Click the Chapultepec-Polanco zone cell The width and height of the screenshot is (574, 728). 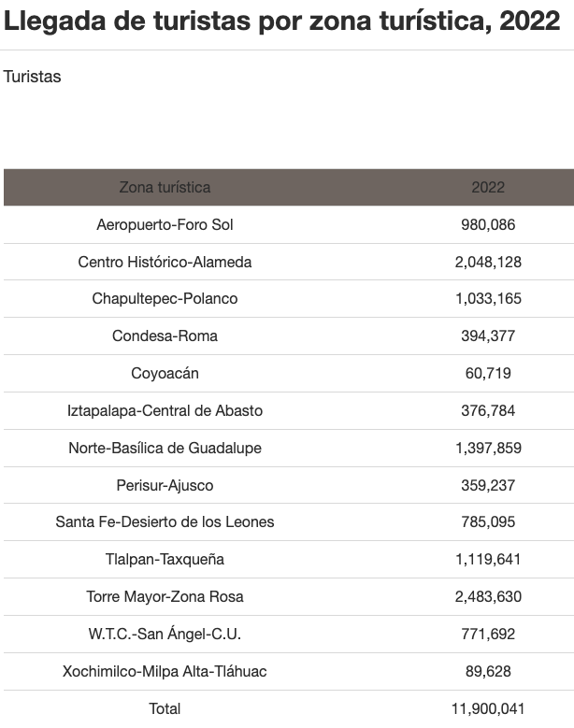click(x=165, y=299)
